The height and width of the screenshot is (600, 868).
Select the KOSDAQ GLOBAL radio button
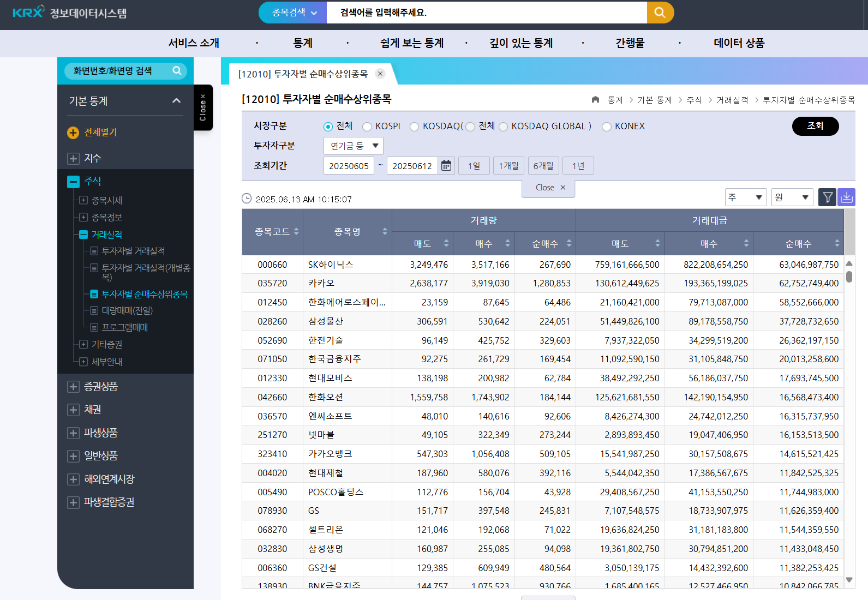tap(503, 127)
